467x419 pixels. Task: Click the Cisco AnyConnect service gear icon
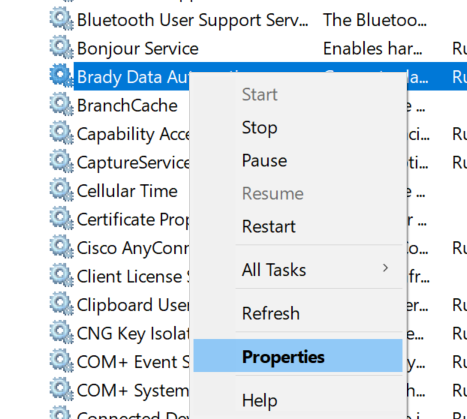pos(61,247)
